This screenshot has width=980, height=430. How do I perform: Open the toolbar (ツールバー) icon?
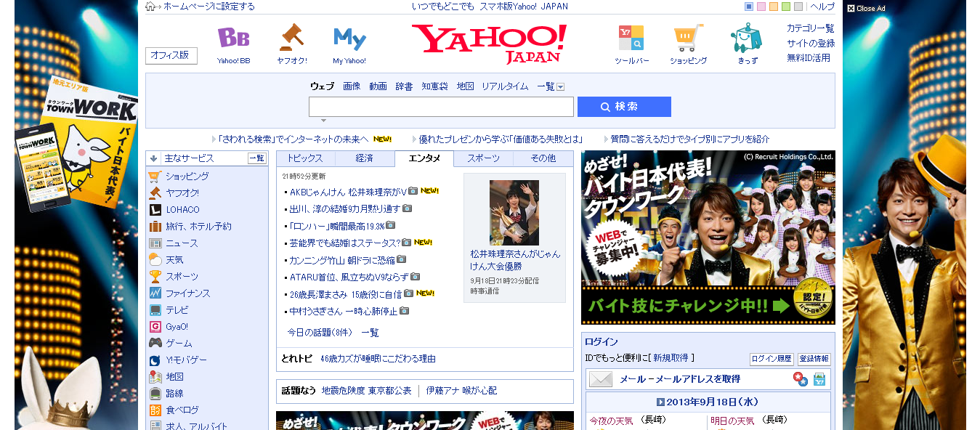631,38
